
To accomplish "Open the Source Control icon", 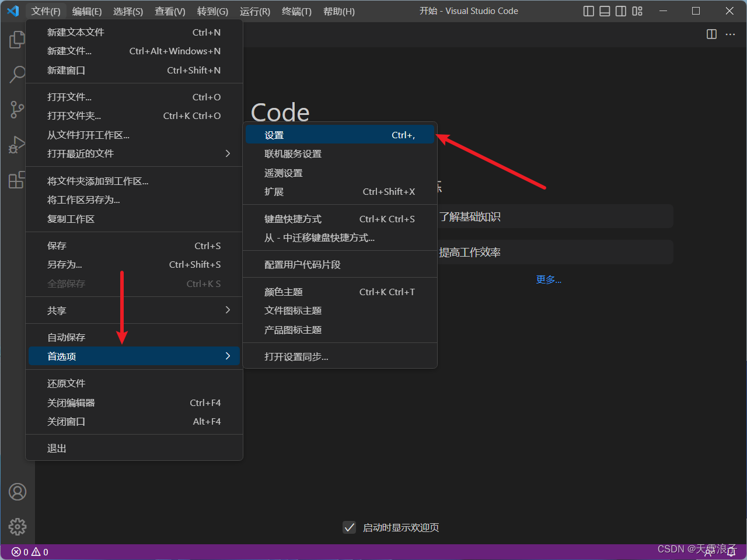I will (17, 109).
